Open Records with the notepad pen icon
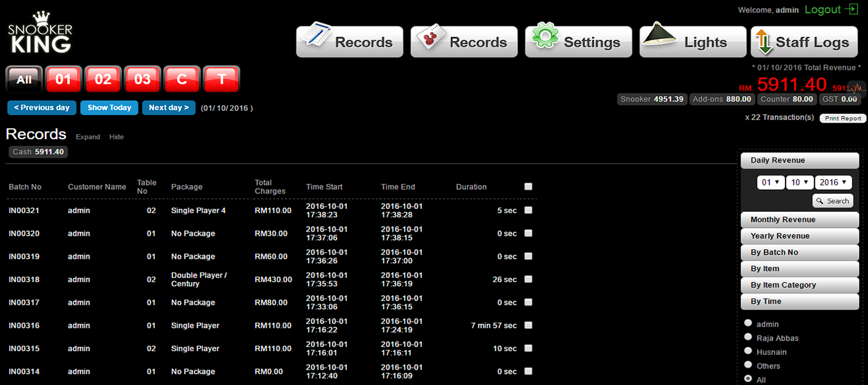This screenshot has width=868, height=385. [x=349, y=41]
